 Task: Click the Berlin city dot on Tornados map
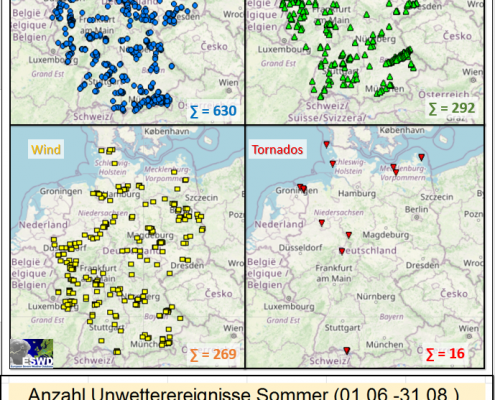point(417,217)
